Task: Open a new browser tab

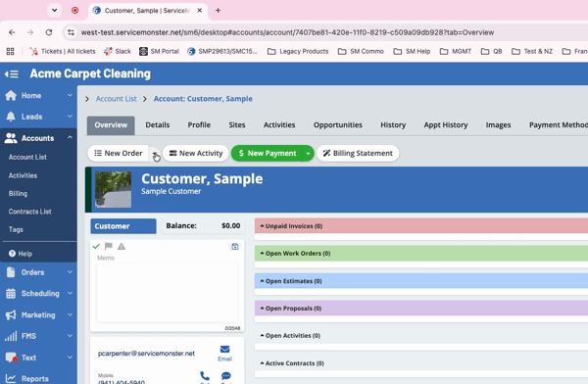Action: tap(218, 11)
